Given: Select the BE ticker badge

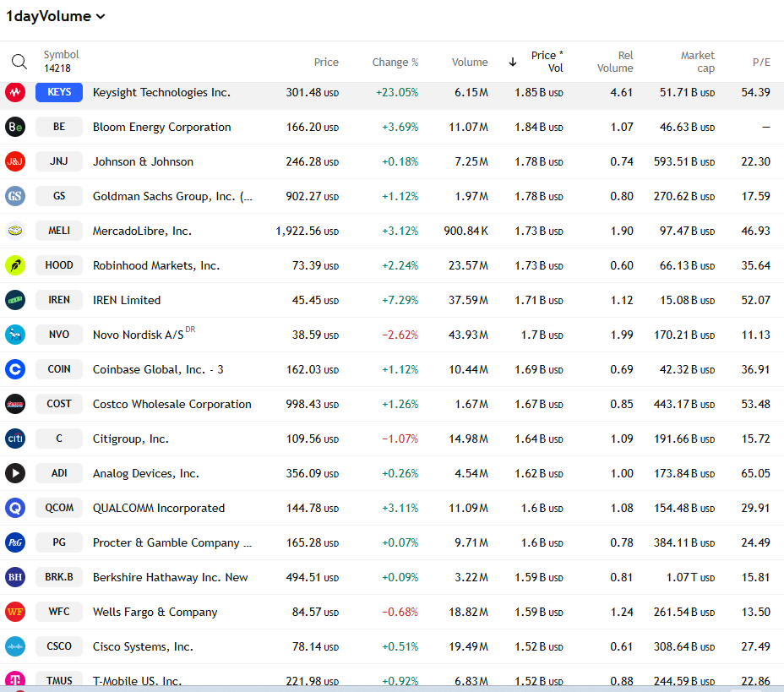Looking at the screenshot, I should [x=59, y=127].
